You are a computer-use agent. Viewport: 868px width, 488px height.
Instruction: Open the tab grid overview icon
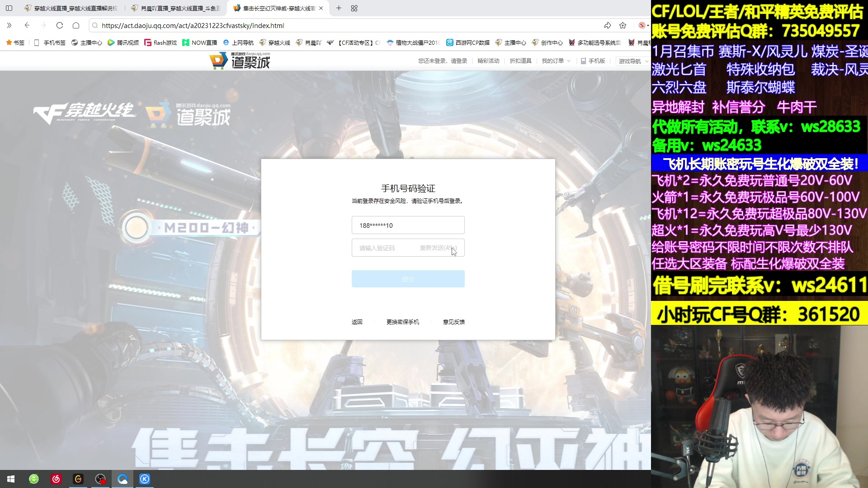[x=354, y=8]
